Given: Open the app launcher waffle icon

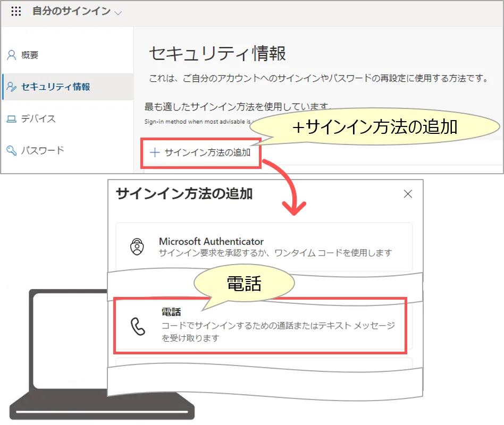Looking at the screenshot, I should 16,12.
